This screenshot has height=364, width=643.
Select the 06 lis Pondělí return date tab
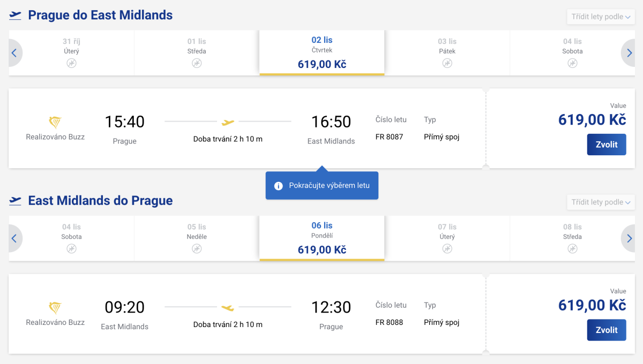(x=322, y=238)
